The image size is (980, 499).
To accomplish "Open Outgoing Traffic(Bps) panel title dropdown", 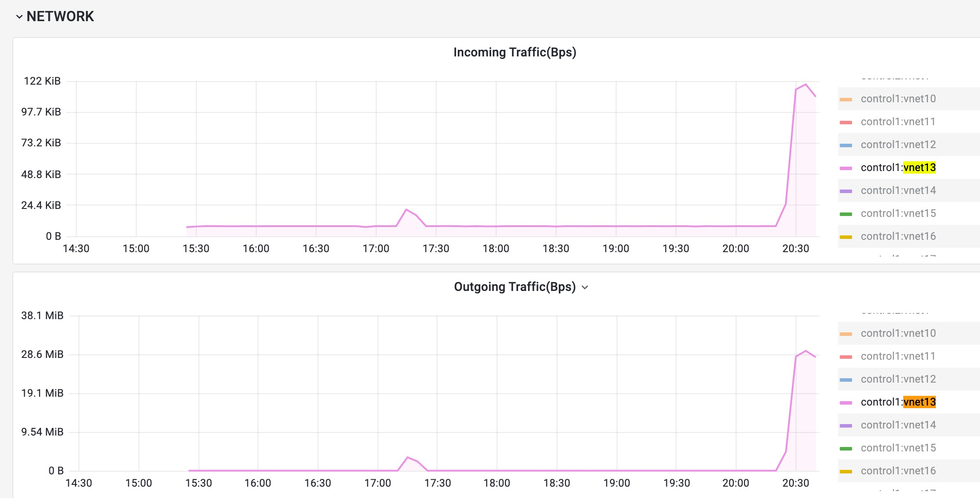I will [x=585, y=287].
